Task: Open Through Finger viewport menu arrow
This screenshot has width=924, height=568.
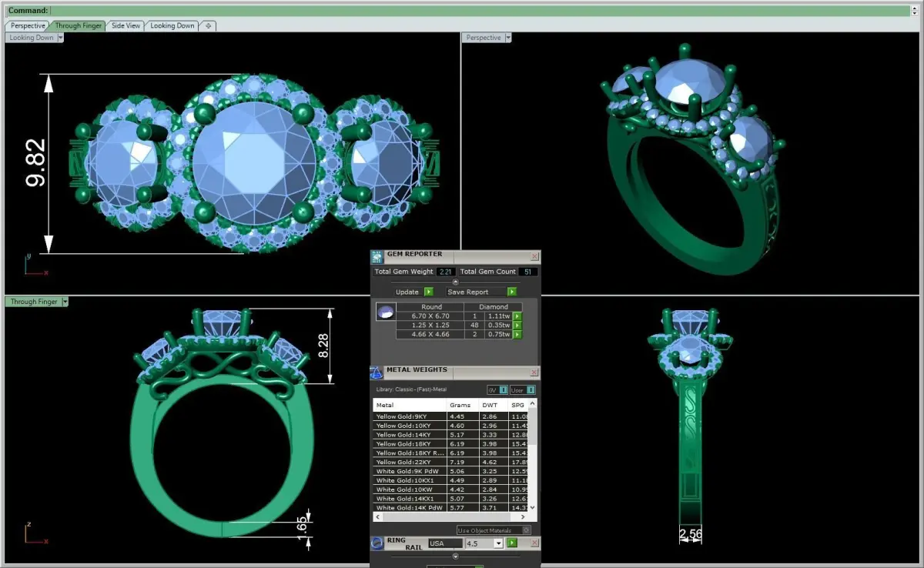Action: click(x=65, y=302)
